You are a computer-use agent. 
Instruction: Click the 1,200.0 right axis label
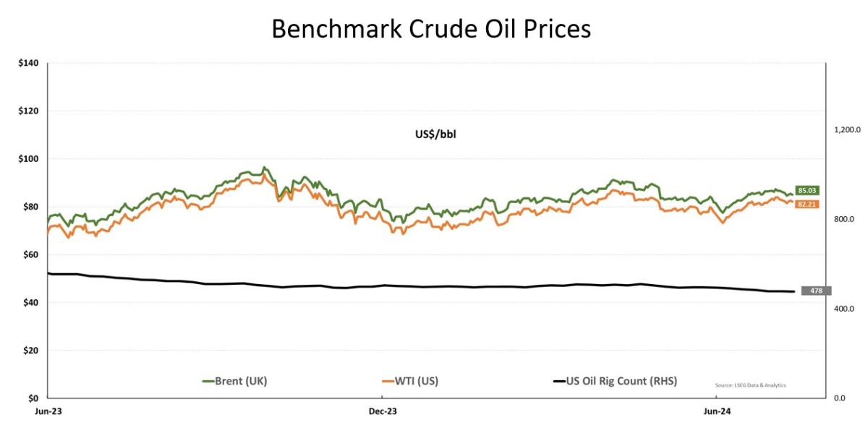click(x=846, y=130)
